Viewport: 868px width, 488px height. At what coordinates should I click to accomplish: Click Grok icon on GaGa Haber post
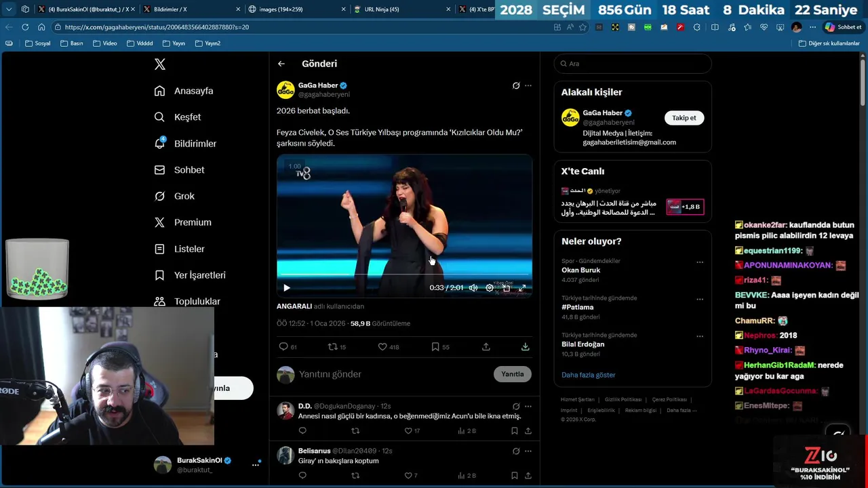click(516, 85)
